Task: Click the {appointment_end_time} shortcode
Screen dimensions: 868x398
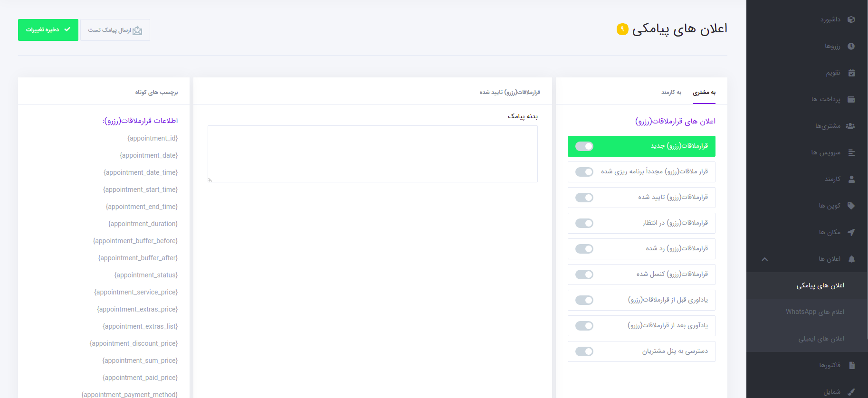Action: coord(142,207)
